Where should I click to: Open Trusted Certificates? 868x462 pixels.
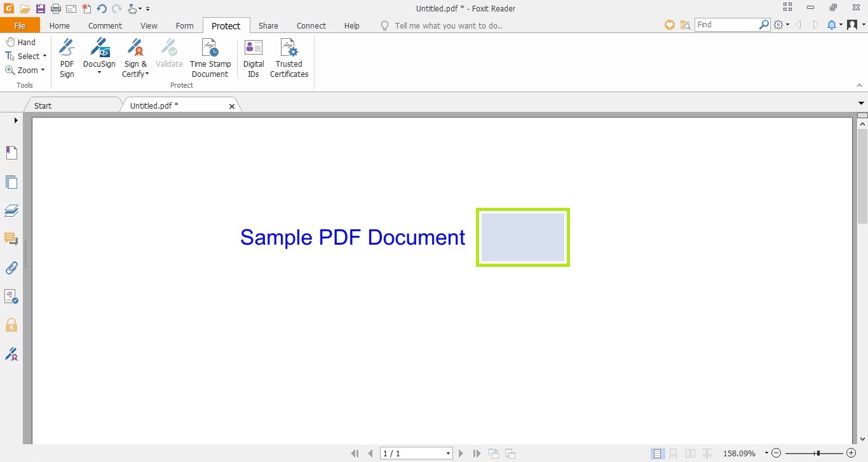[289, 57]
